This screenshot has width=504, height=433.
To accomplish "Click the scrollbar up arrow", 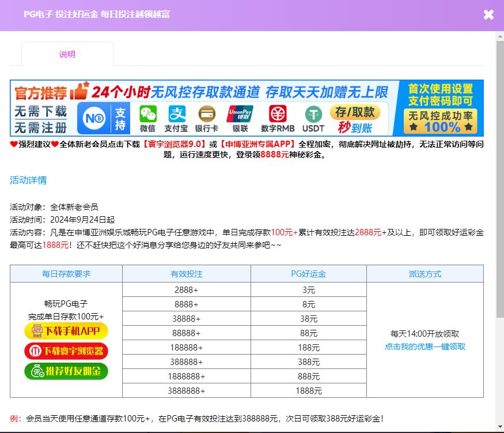I will (x=499, y=36).
